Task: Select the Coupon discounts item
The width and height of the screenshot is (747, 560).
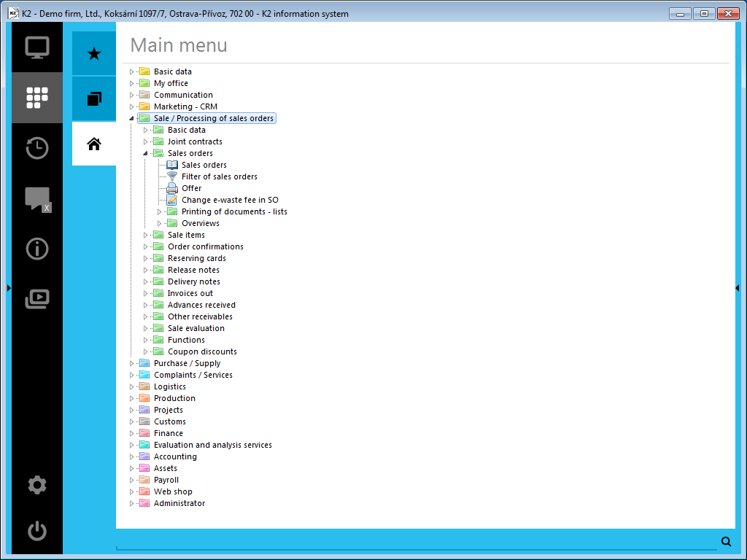Action: (x=202, y=351)
